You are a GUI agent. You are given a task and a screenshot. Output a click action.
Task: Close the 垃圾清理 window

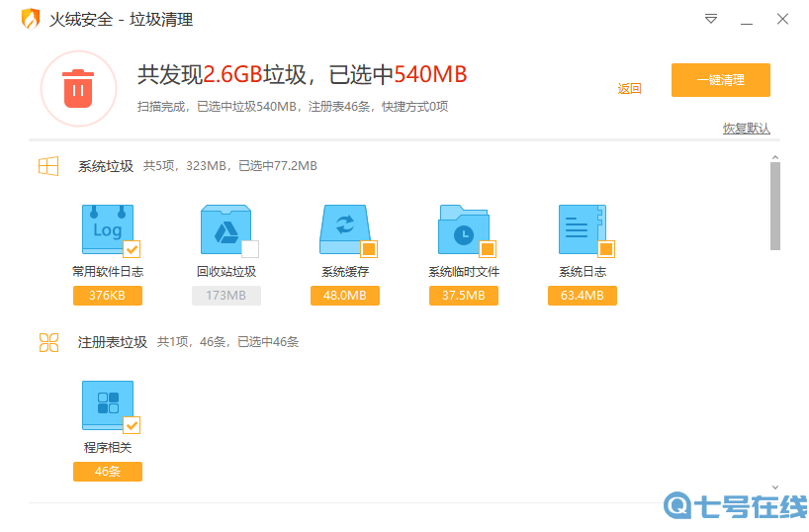point(782,19)
